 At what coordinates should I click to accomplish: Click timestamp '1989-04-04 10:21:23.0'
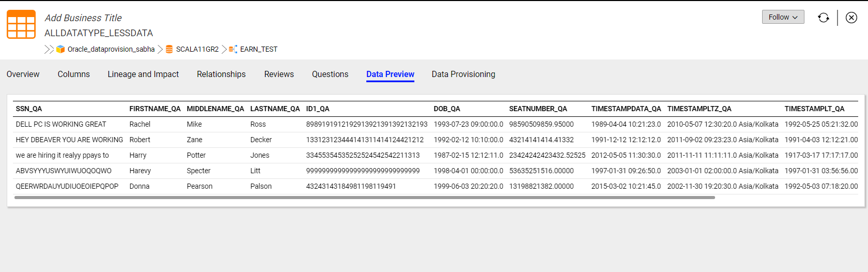tap(626, 124)
